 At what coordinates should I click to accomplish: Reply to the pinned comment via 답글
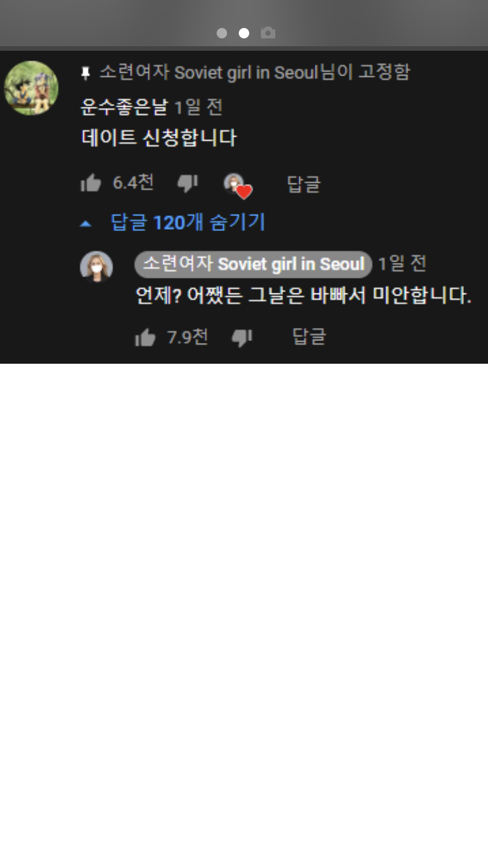tap(304, 184)
